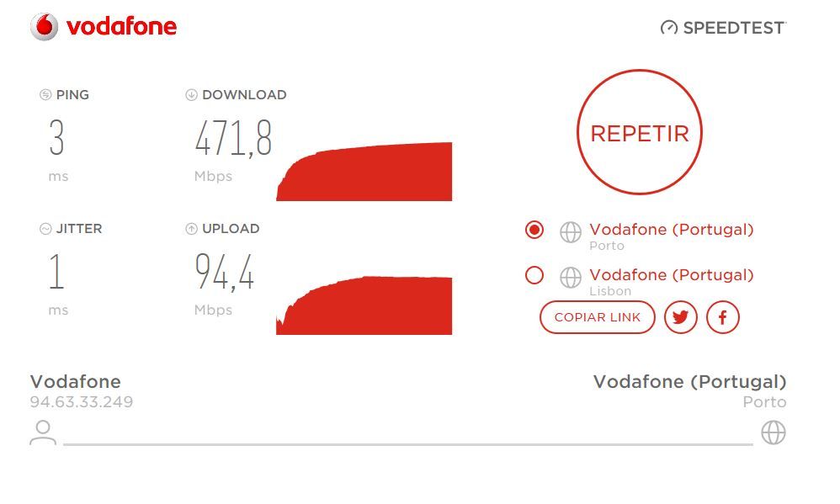Click the download speed graph

364,172
